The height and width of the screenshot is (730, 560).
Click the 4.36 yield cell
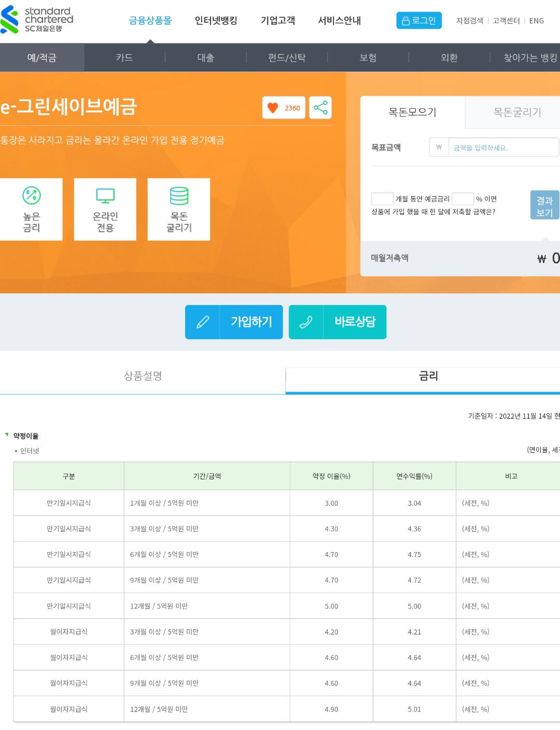coord(414,529)
